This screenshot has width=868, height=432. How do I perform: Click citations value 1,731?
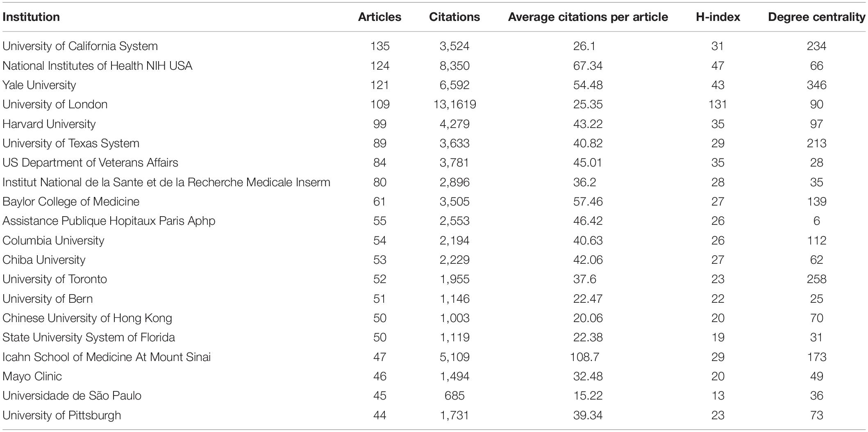[454, 415]
